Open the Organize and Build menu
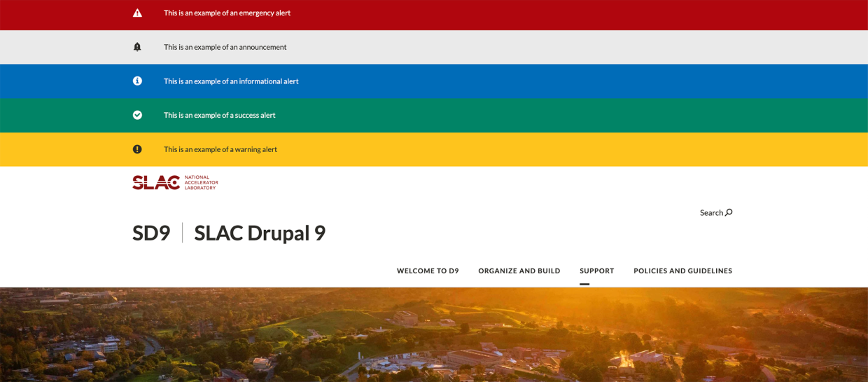The image size is (868, 382). tap(519, 271)
